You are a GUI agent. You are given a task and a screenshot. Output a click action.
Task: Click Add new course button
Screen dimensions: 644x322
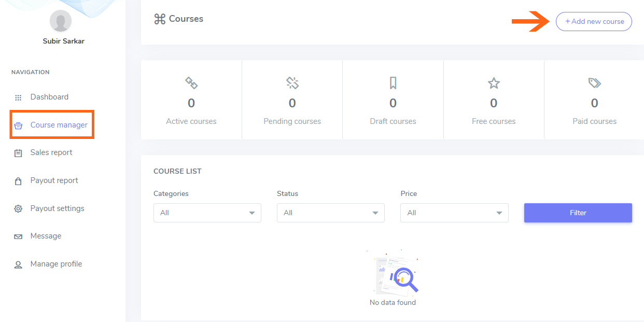pos(594,21)
